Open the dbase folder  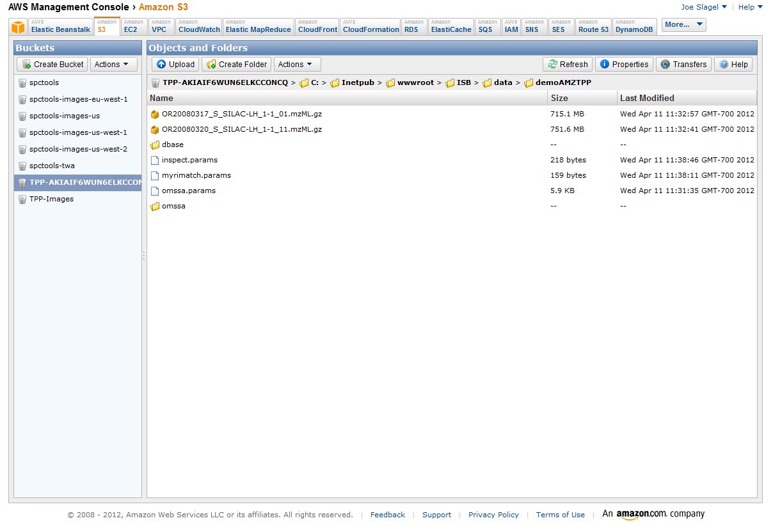coord(172,145)
